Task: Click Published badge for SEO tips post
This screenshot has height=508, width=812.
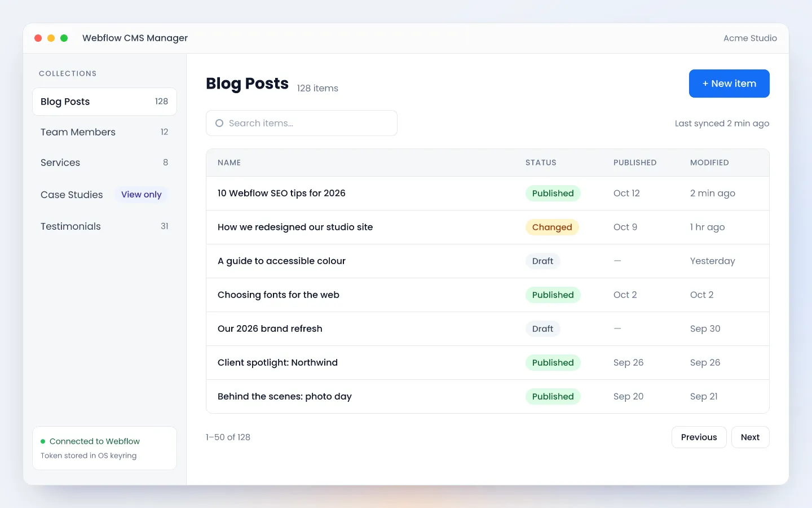Action: point(553,193)
